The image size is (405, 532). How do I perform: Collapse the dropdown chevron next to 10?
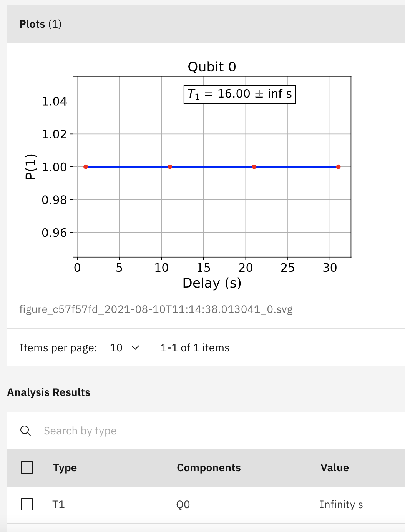coord(135,348)
